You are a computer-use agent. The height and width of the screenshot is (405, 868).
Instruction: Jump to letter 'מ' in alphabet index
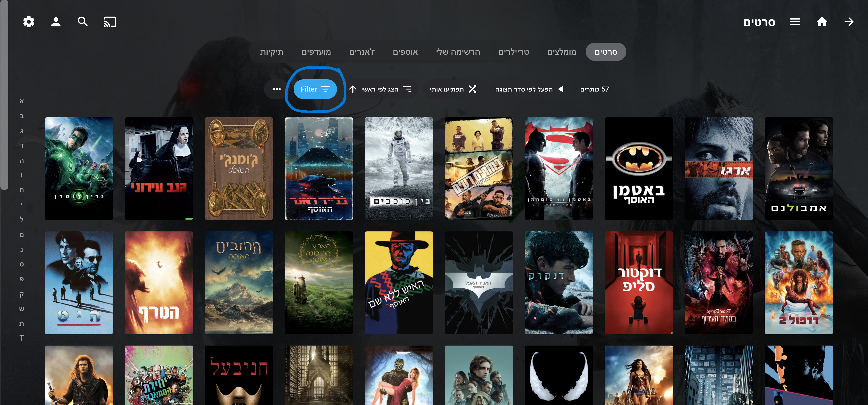21,235
